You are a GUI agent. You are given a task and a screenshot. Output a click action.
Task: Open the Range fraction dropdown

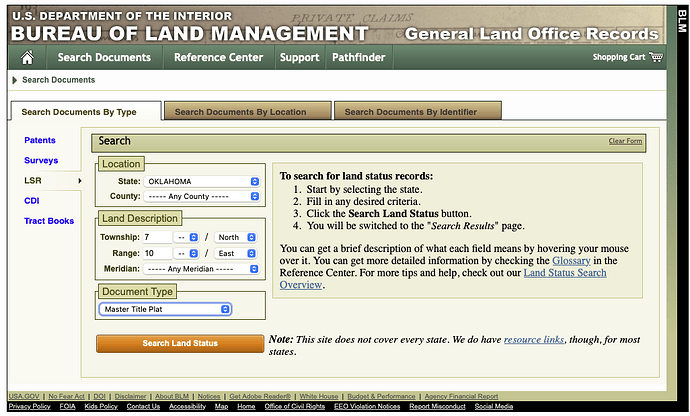coord(187,254)
